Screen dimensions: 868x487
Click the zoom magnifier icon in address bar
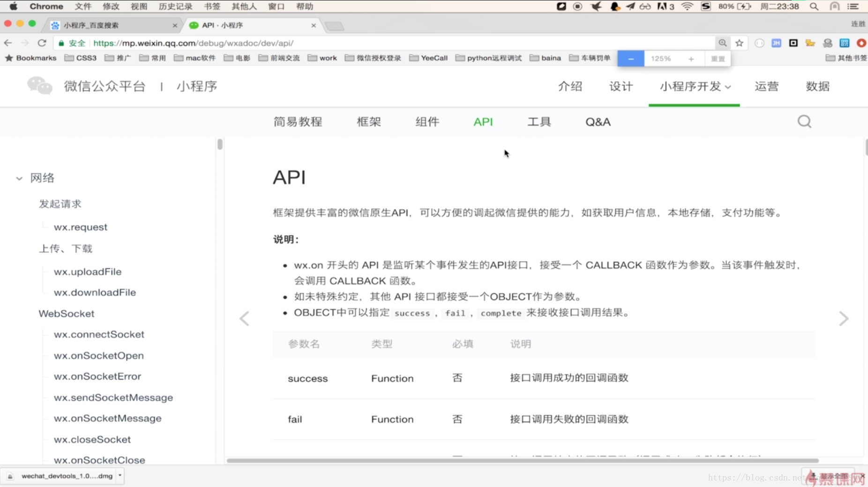[723, 43]
